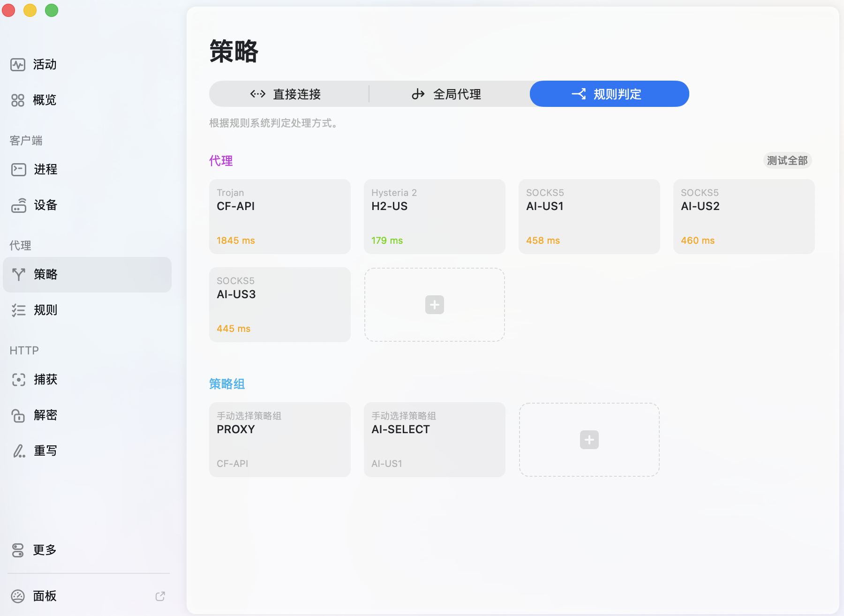Open 进程 under 客户端

point(87,170)
